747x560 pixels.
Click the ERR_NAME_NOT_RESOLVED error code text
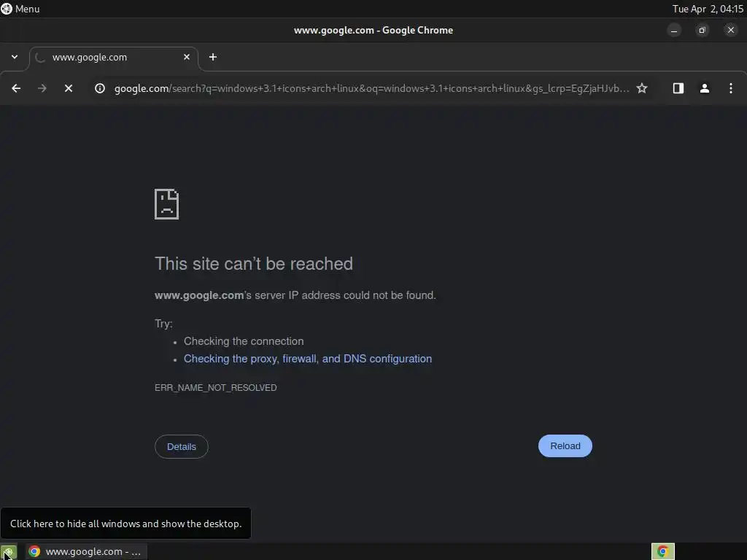(215, 388)
